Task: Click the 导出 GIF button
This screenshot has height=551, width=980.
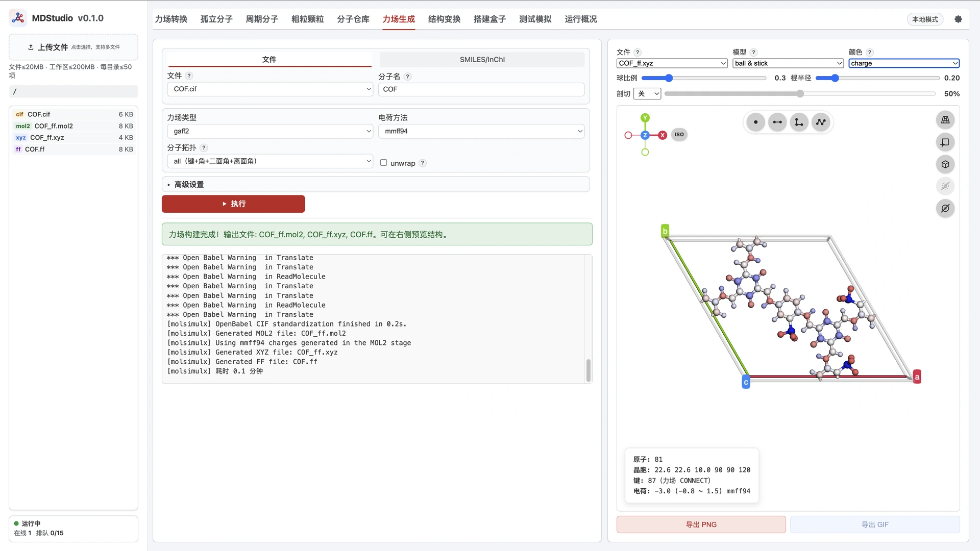Action: point(875,524)
